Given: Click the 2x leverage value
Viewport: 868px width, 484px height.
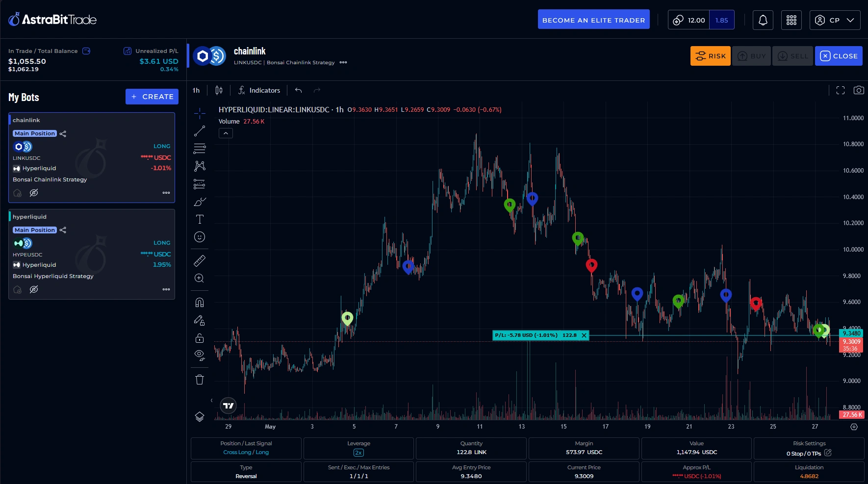Looking at the screenshot, I should coord(358,453).
